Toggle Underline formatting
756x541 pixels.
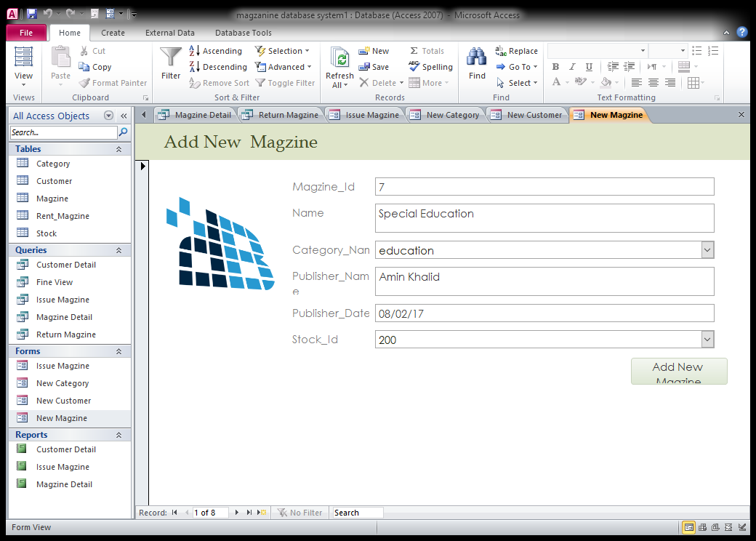(x=589, y=67)
